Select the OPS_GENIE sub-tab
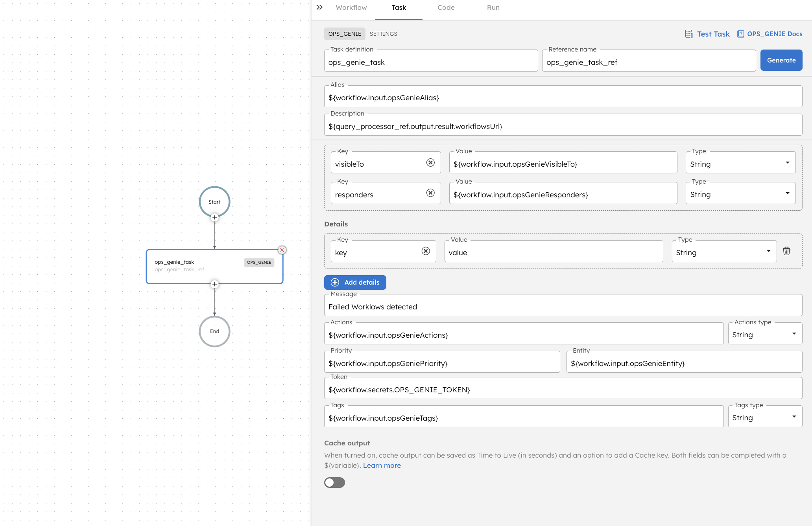 coord(345,34)
